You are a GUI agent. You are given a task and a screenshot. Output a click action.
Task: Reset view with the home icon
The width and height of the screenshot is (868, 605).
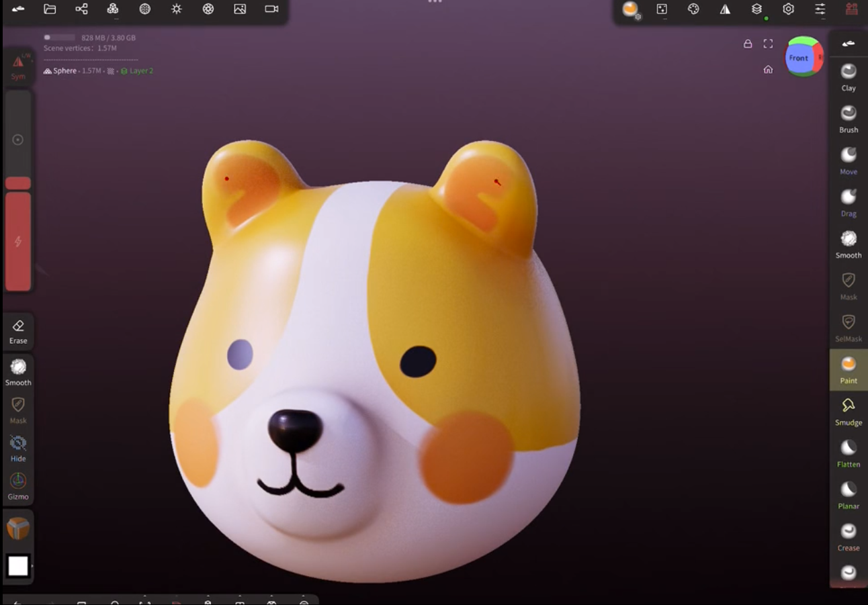768,69
